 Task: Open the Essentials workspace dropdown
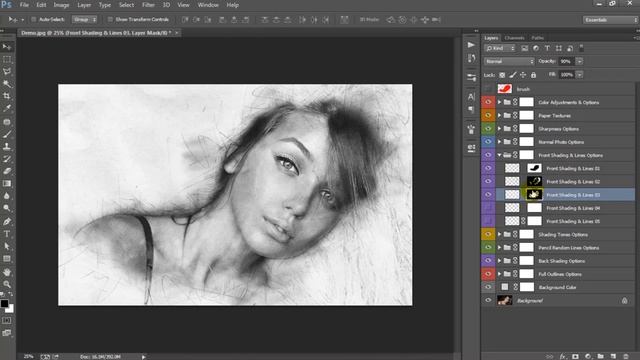point(610,20)
